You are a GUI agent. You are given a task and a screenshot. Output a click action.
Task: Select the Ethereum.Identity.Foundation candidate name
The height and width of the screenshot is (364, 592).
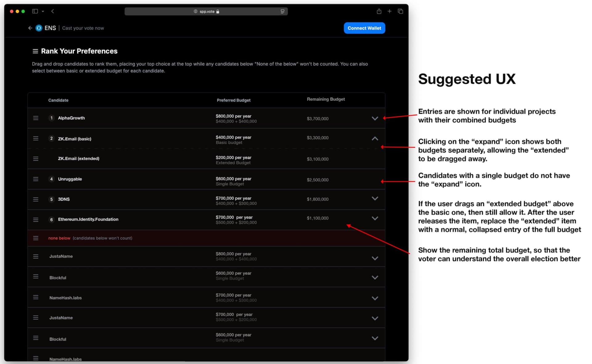(x=88, y=219)
